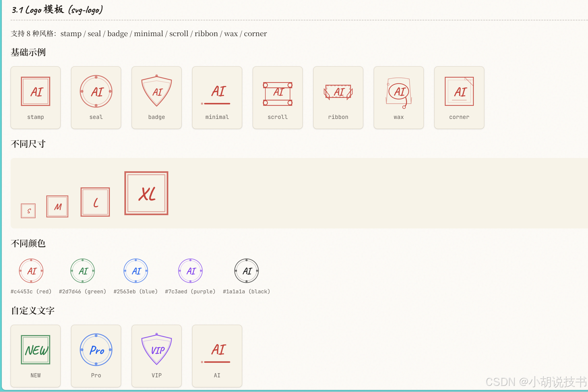588x392 pixels.
Task: Select the blue #2563eb seal
Action: tap(136, 271)
